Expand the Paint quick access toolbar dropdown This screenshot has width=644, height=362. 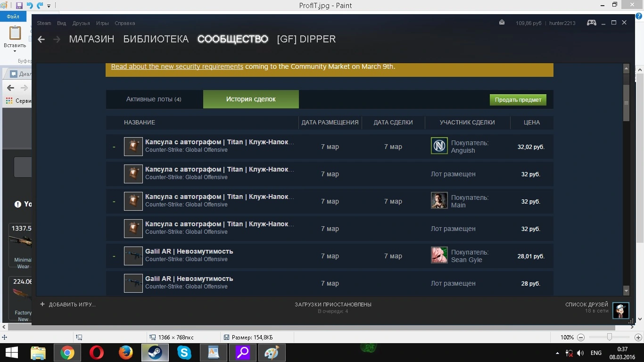point(49,6)
